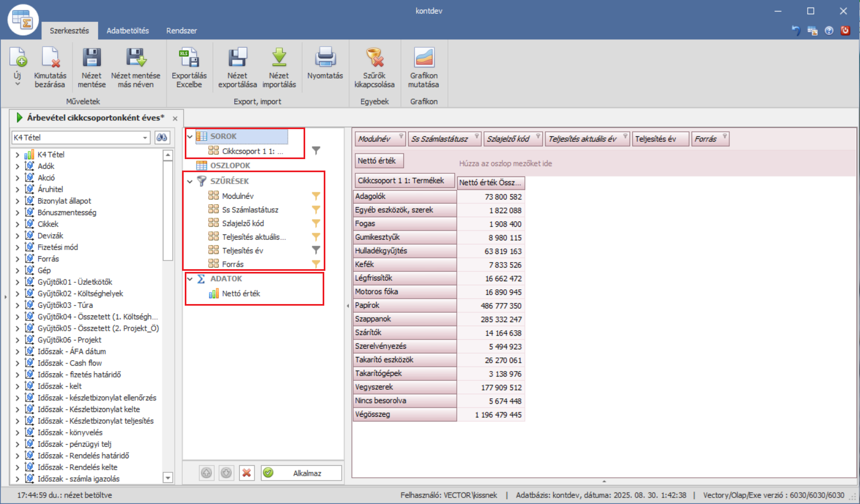860x504 pixels.
Task: Switch to the Adatbetöltés tab
Action: pyautogui.click(x=128, y=31)
